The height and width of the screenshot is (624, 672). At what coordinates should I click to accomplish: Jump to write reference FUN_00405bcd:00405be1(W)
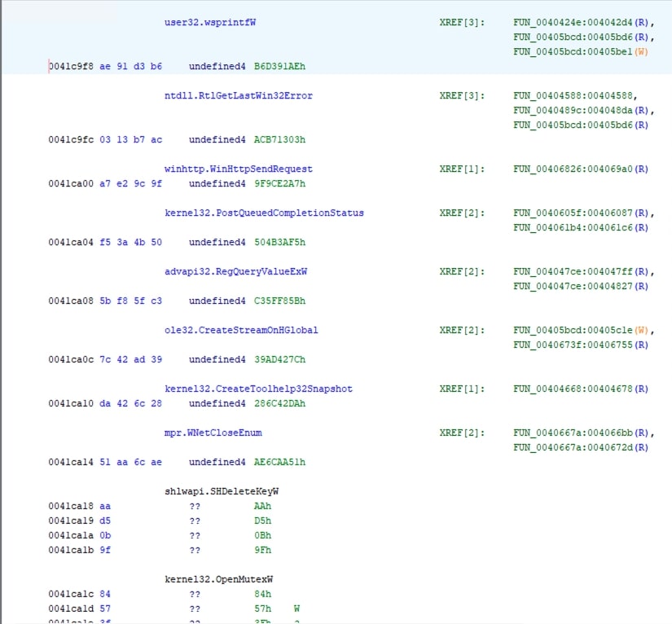tap(582, 51)
